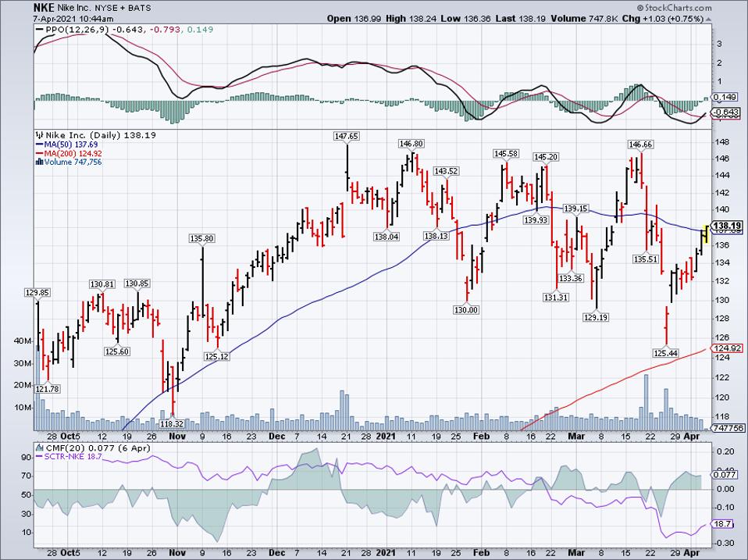Click the 747756 volume tag on right axis

click(x=727, y=428)
